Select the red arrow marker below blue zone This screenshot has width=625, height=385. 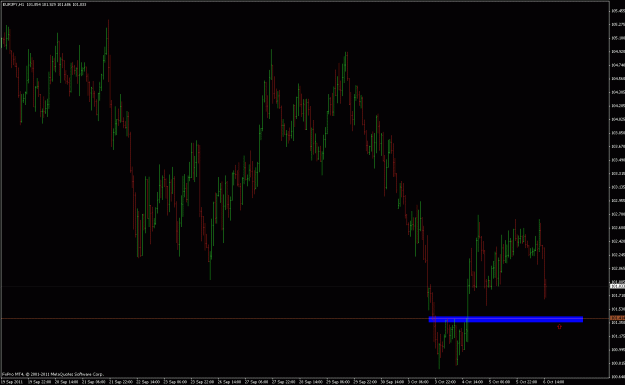tap(559, 327)
